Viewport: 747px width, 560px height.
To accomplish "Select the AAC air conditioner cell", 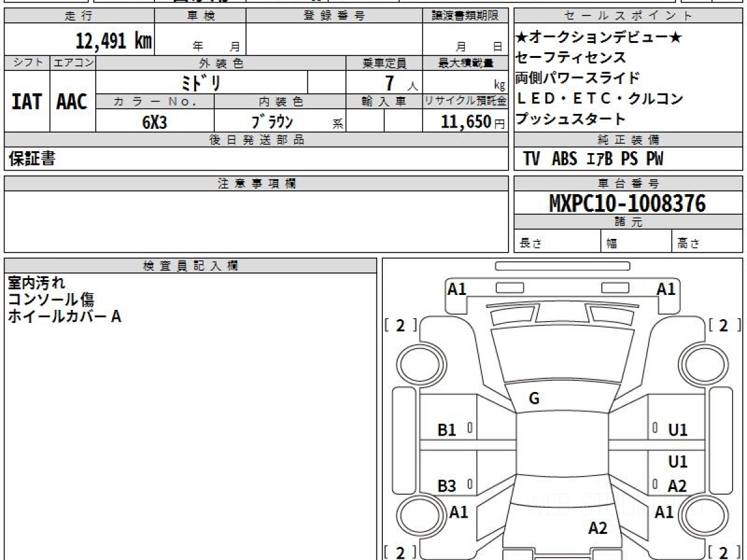I will (x=72, y=101).
